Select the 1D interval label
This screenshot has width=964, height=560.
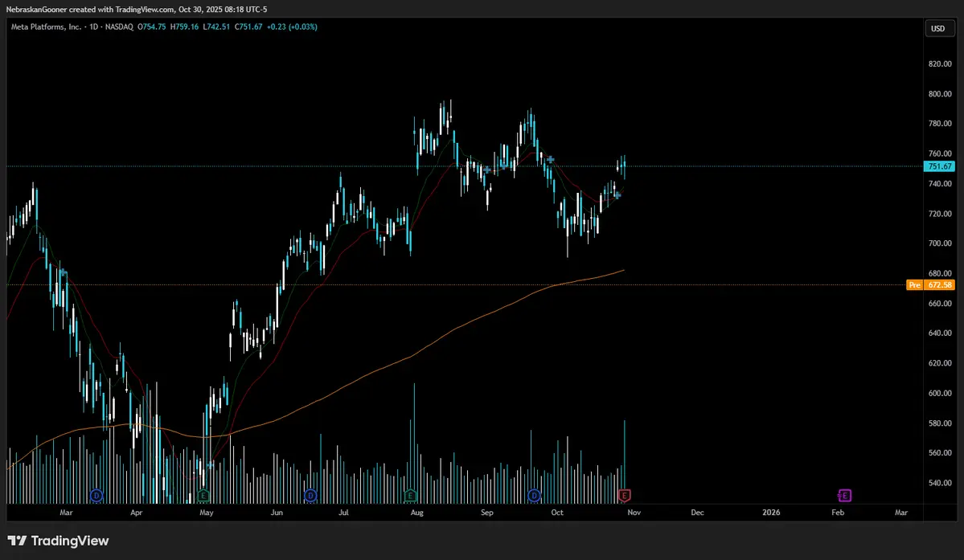[93, 27]
